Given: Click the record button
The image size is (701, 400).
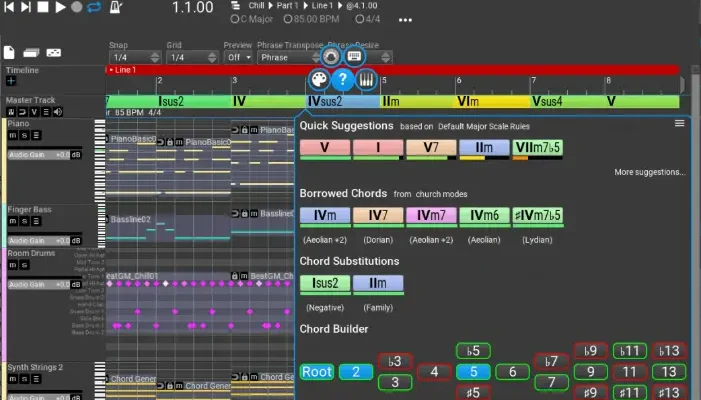Looking at the screenshot, I should click(x=77, y=8).
